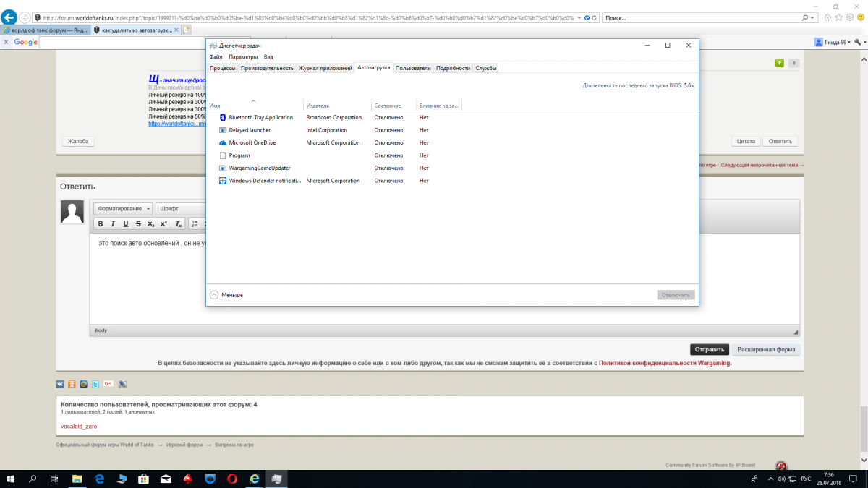Click the subscript icon in the editor toolbar
This screenshot has height=488, width=868.
pos(150,224)
